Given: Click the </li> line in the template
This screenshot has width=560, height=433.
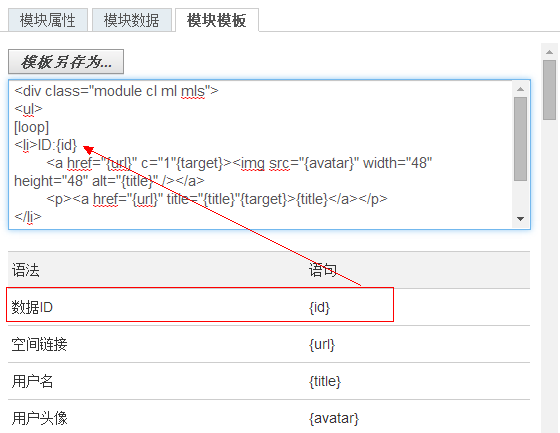Looking at the screenshot, I should (28, 216).
